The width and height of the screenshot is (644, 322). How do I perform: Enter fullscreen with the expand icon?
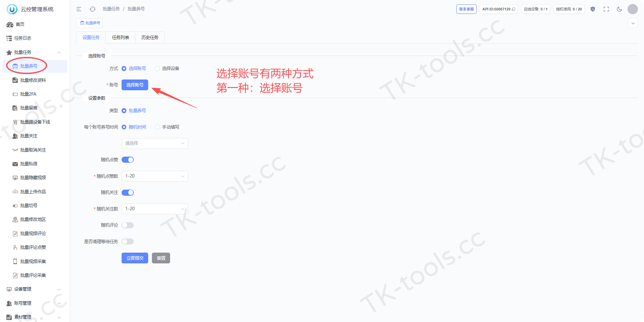click(x=606, y=9)
